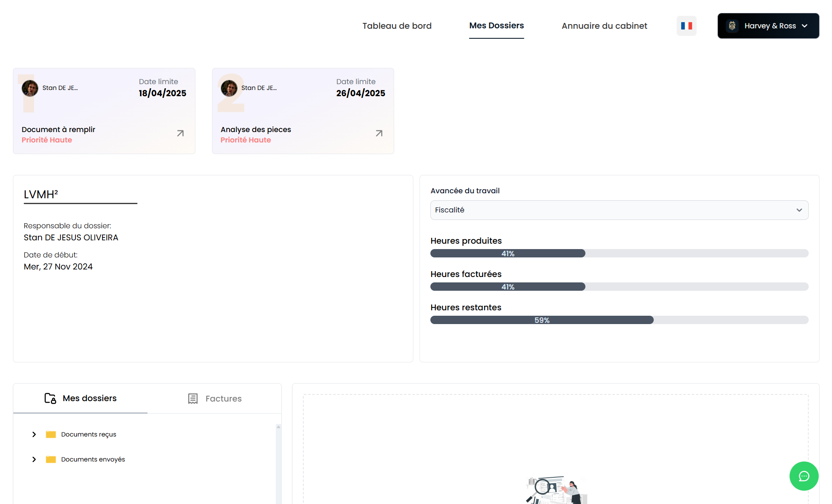Click the 18/04/2025 deadline date
The height and width of the screenshot is (504, 832).
pyautogui.click(x=162, y=93)
